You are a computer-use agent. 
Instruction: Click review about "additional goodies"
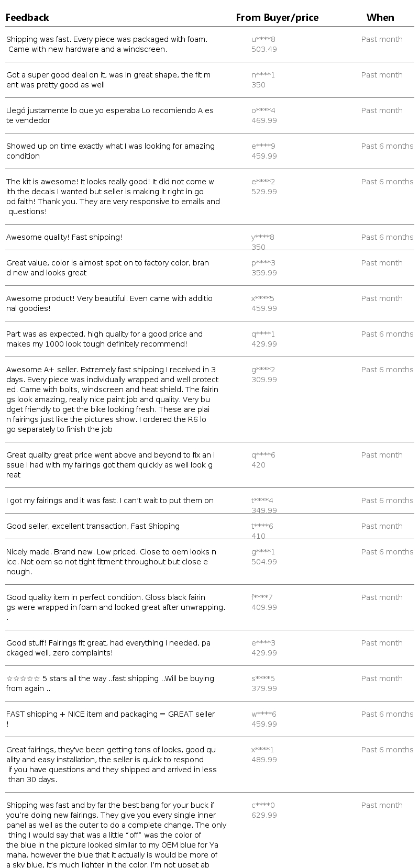pyautogui.click(x=109, y=303)
